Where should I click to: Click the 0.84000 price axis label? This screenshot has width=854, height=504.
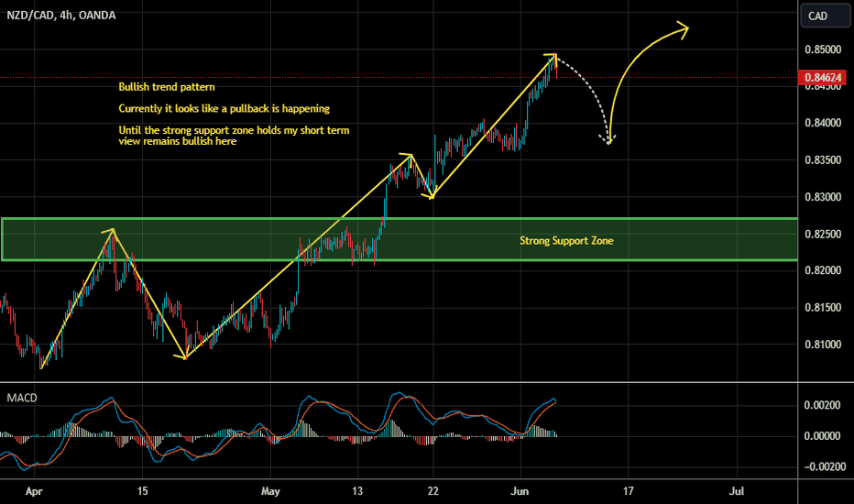[823, 123]
